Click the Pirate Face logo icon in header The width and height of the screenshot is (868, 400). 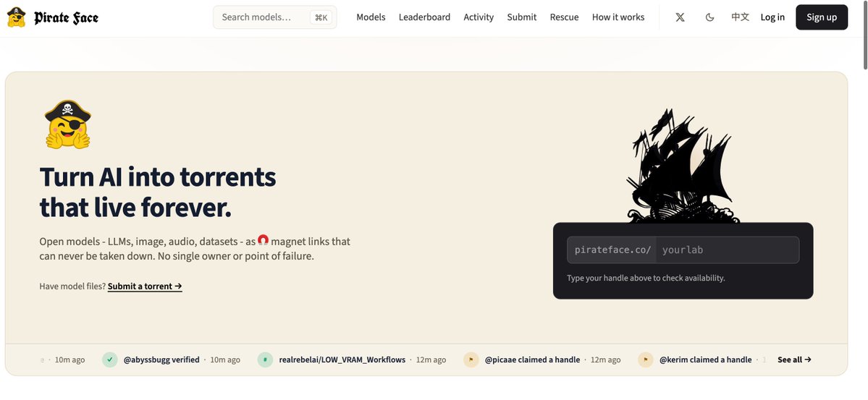[x=16, y=17]
